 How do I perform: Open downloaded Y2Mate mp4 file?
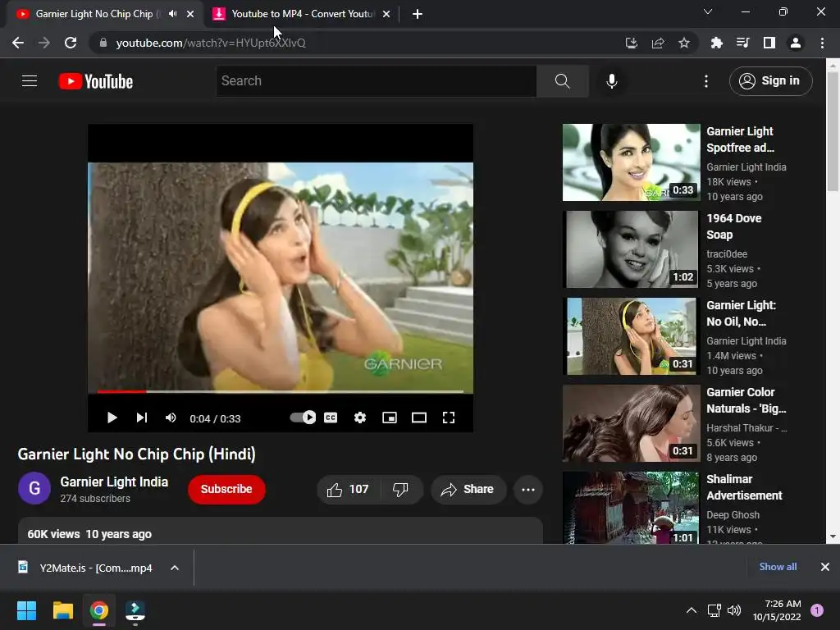(x=85, y=568)
